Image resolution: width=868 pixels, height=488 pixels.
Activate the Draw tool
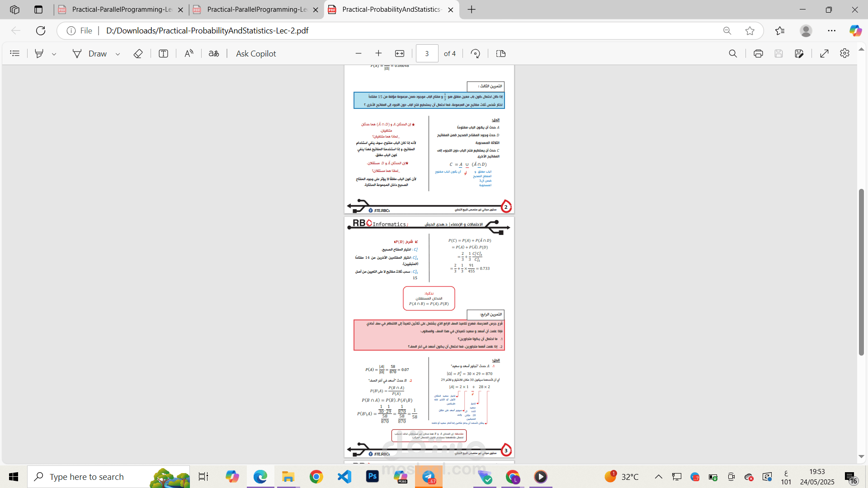click(x=90, y=53)
